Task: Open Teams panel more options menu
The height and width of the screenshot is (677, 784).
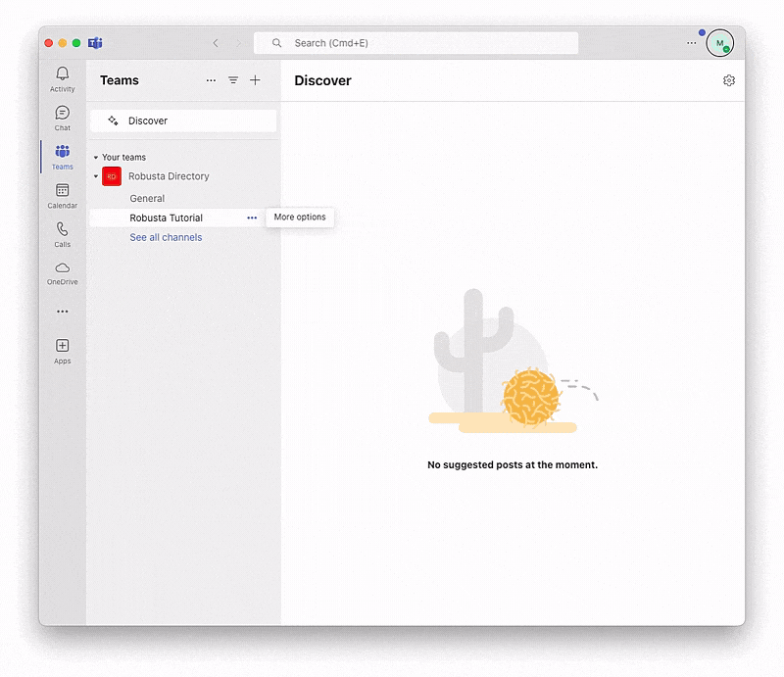Action: pyautogui.click(x=211, y=80)
